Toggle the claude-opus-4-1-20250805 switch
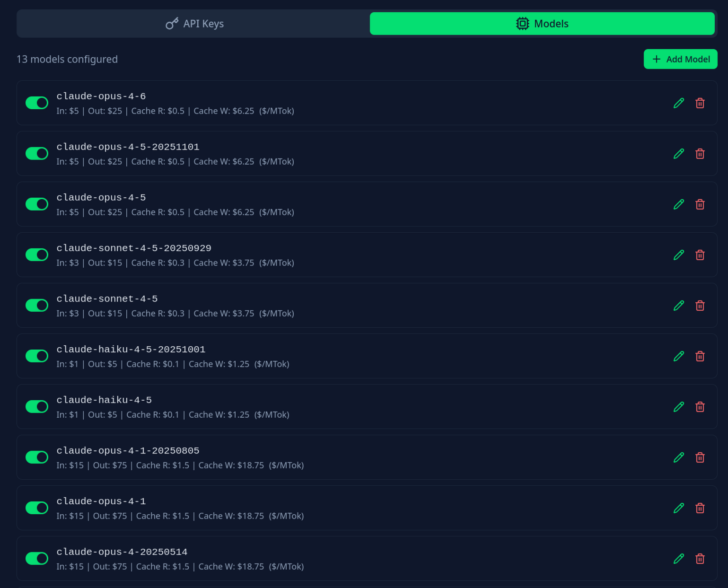This screenshot has width=728, height=588. 37,457
